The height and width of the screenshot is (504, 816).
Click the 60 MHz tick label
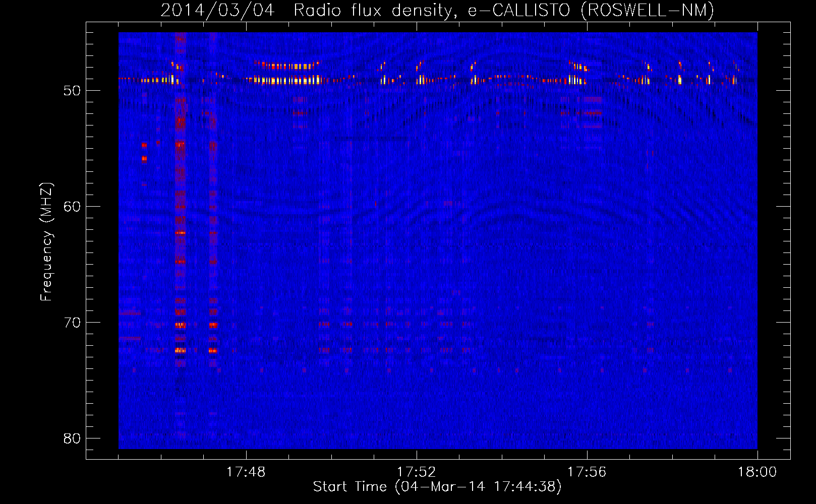click(72, 207)
